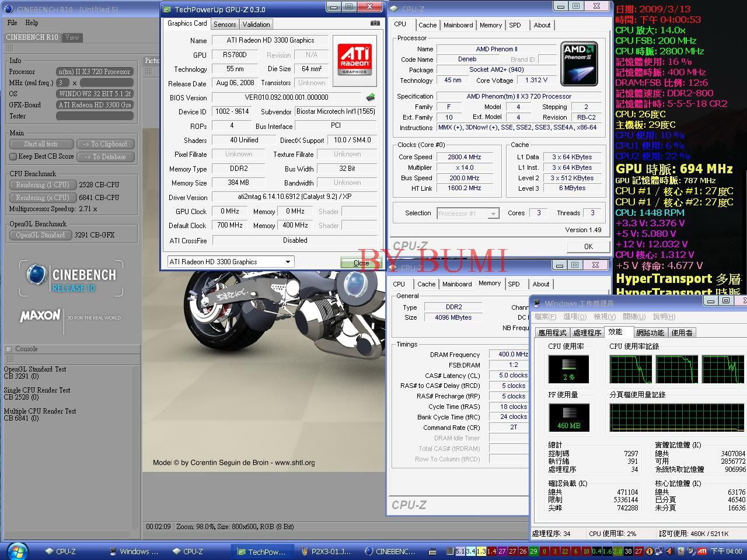
Task: Click the CINEBENCH R10 title bar icon
Action: point(8,9)
